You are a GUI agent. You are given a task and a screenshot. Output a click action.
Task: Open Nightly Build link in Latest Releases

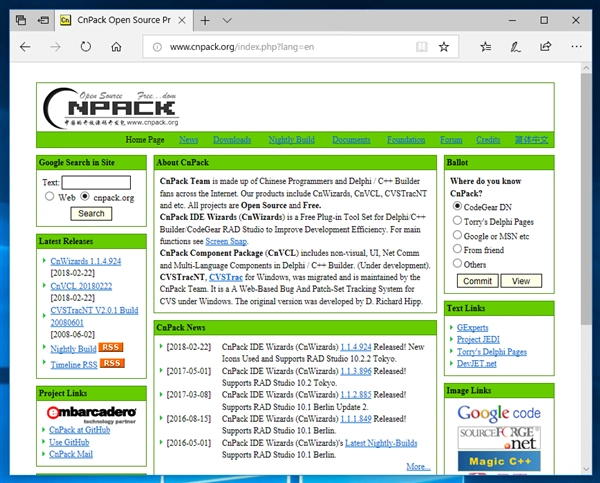pos(73,349)
